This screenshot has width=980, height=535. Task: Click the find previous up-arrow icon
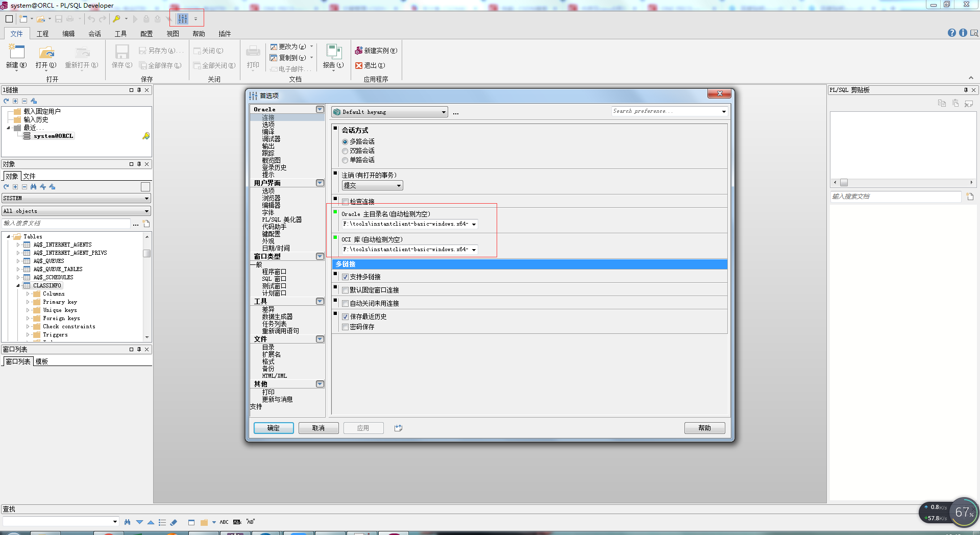pyautogui.click(x=151, y=522)
